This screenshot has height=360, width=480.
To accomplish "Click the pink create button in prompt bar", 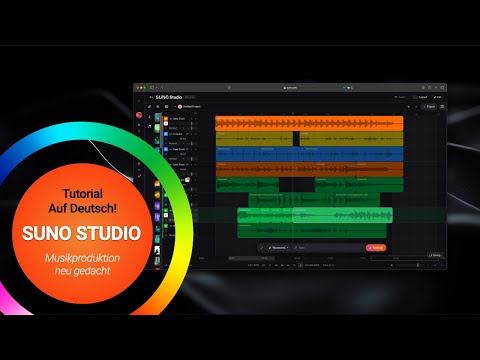I will 376,248.
